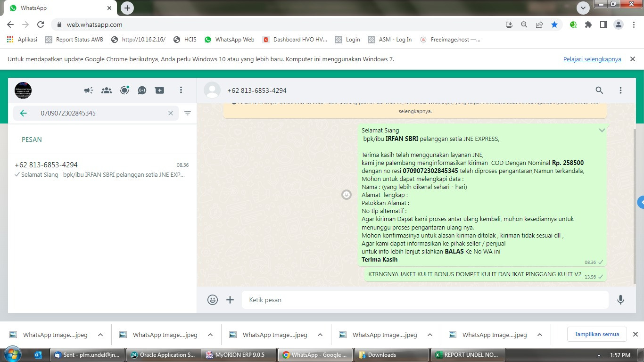Open the Communities group icon
This screenshot has width=644, height=362.
(107, 90)
